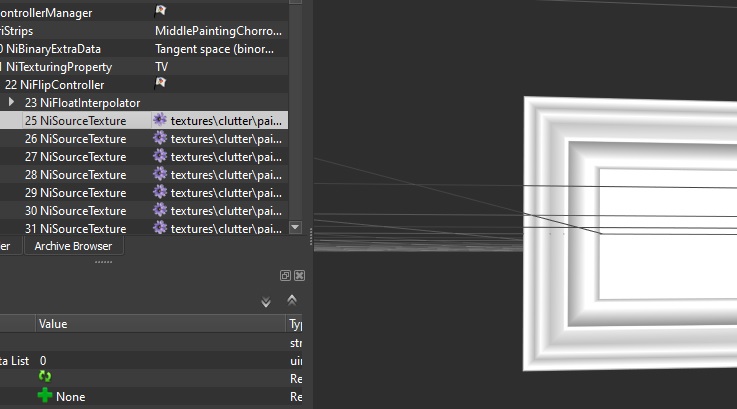Click the flower texture icon in row 25

160,120
